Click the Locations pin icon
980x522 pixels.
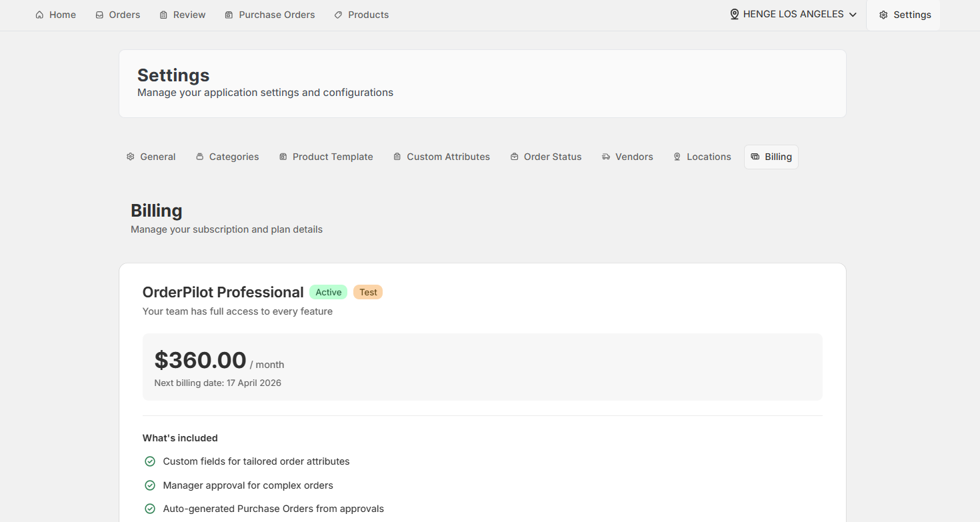coord(677,157)
